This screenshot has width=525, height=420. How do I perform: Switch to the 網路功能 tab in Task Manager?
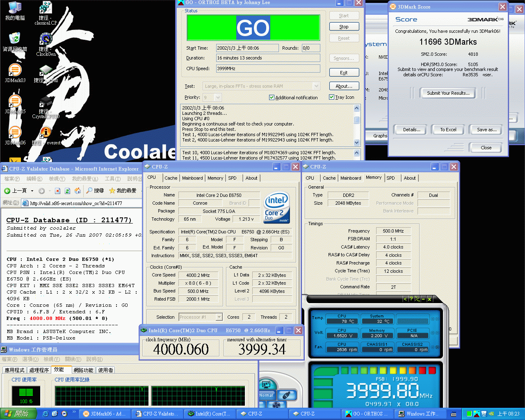click(83, 370)
